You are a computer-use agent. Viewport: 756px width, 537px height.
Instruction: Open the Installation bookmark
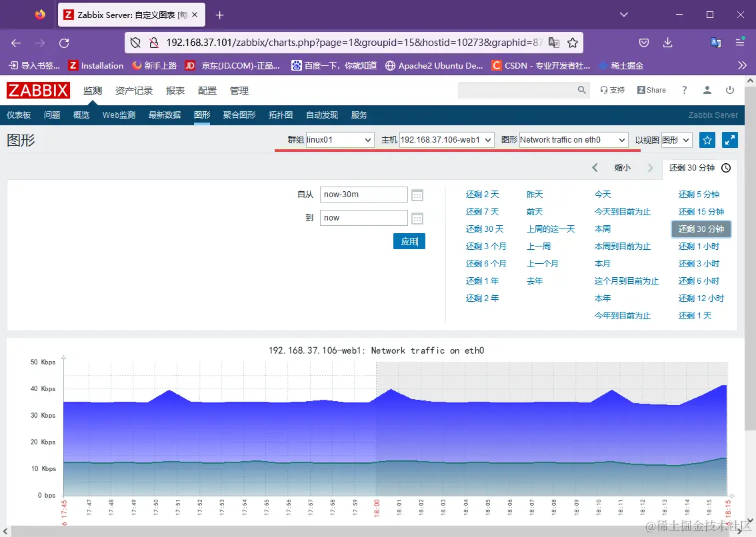(95, 65)
